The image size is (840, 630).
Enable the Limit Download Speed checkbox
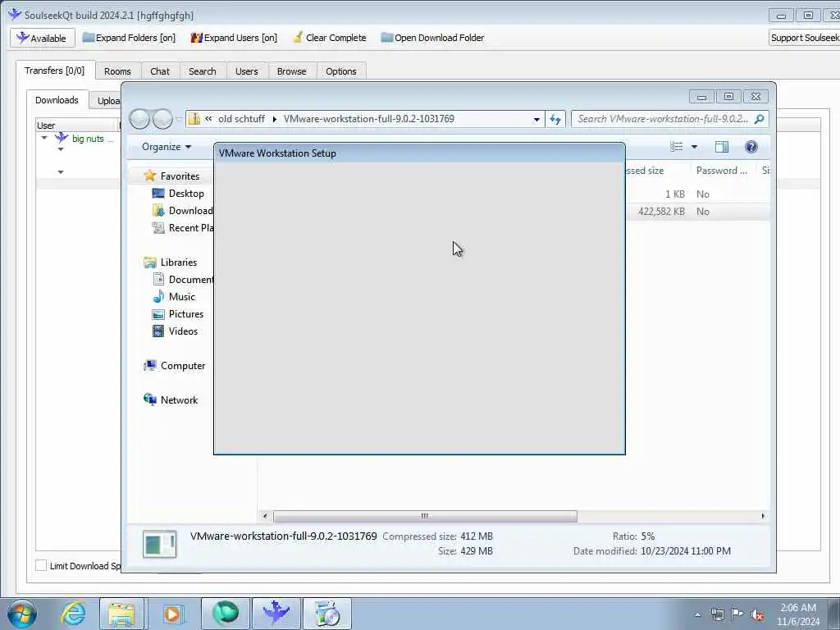pos(41,565)
